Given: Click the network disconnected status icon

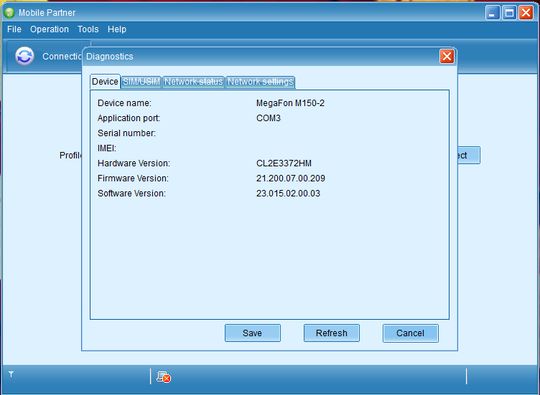Looking at the screenshot, I should pos(164,376).
